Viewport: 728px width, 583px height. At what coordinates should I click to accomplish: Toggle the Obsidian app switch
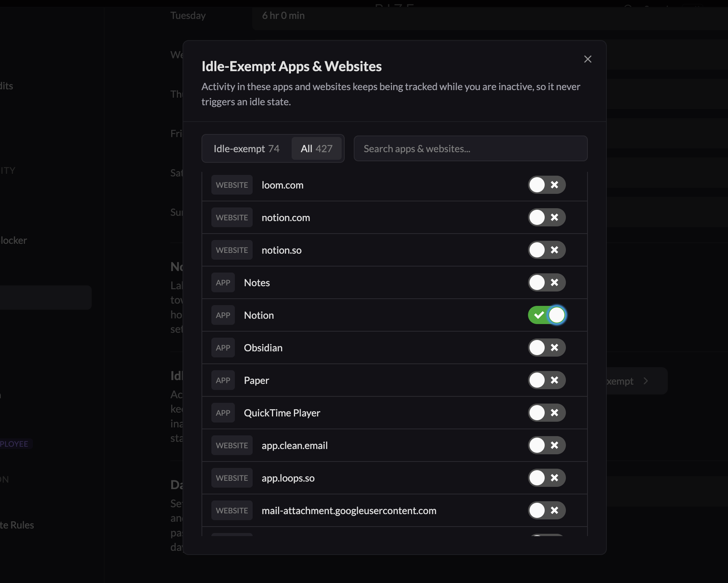pos(547,348)
